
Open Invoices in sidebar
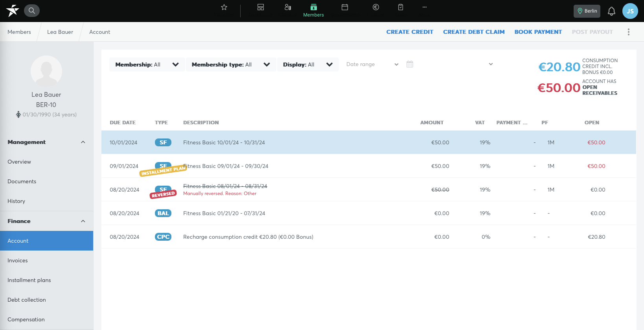coord(46,260)
